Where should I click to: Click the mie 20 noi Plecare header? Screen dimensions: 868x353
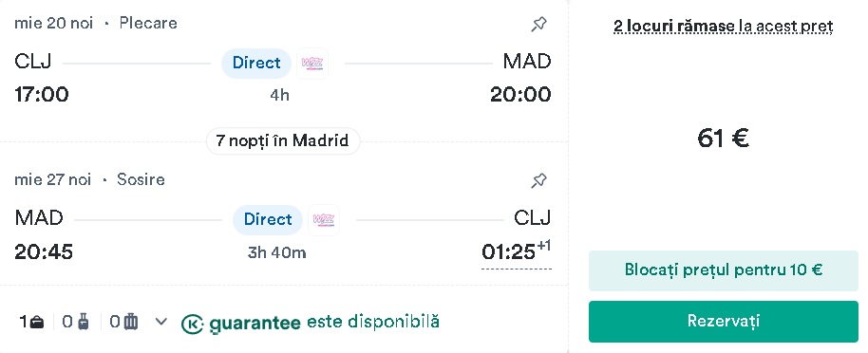click(96, 23)
